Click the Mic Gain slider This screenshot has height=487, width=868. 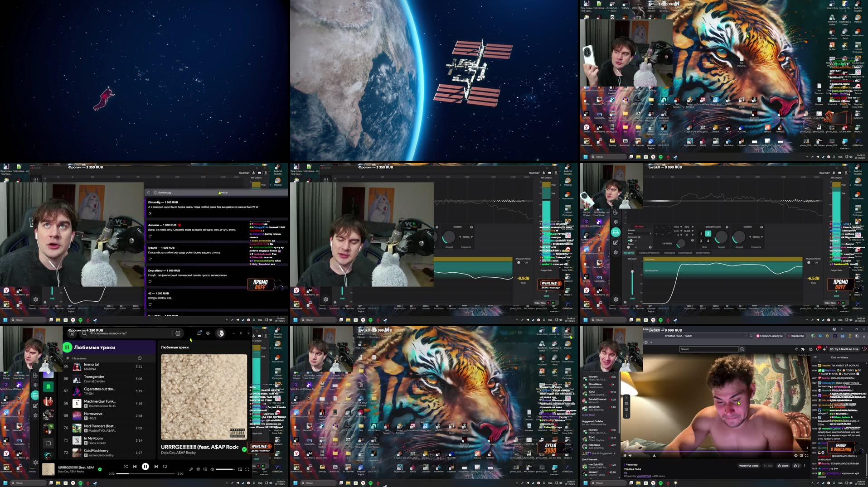point(632,271)
